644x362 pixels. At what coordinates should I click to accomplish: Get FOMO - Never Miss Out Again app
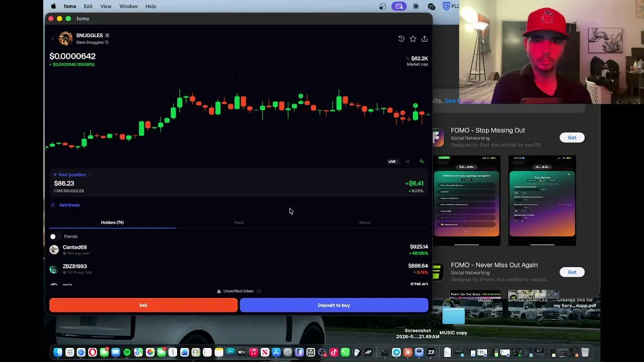572,272
